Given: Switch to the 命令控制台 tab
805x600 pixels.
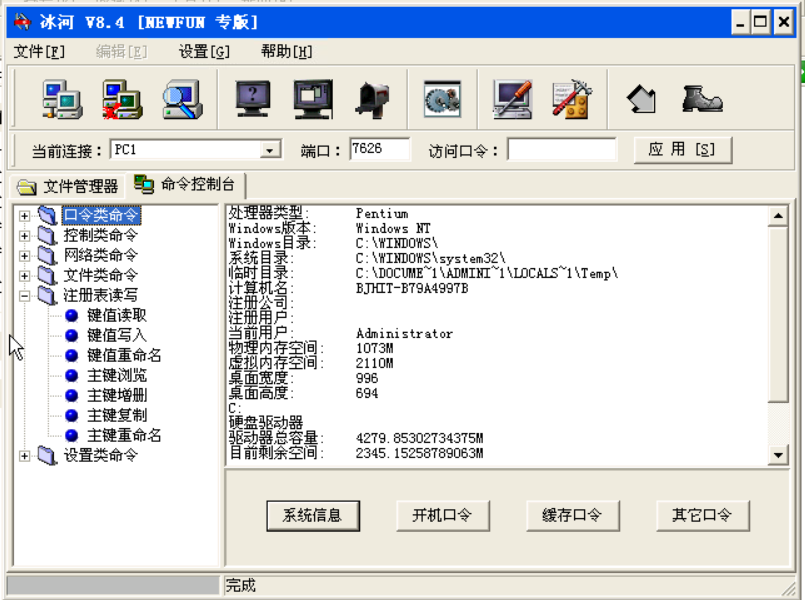Looking at the screenshot, I should (186, 184).
